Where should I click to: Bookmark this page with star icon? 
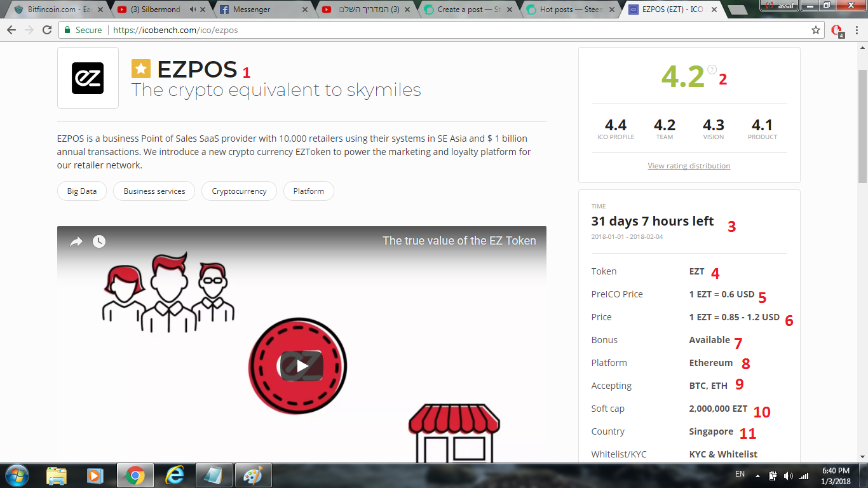816,30
